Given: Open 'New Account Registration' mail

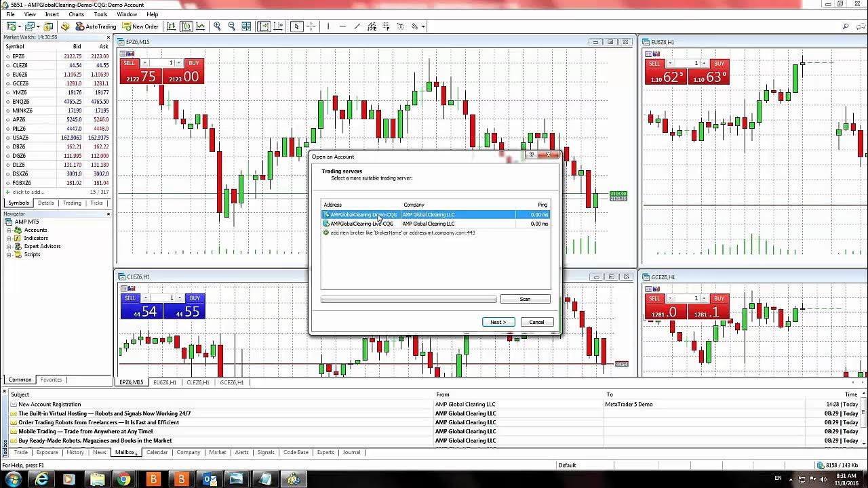Looking at the screenshot, I should (x=50, y=404).
